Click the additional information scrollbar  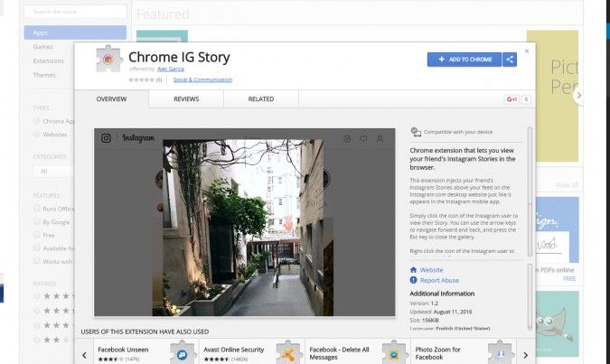pyautogui.click(x=530, y=297)
